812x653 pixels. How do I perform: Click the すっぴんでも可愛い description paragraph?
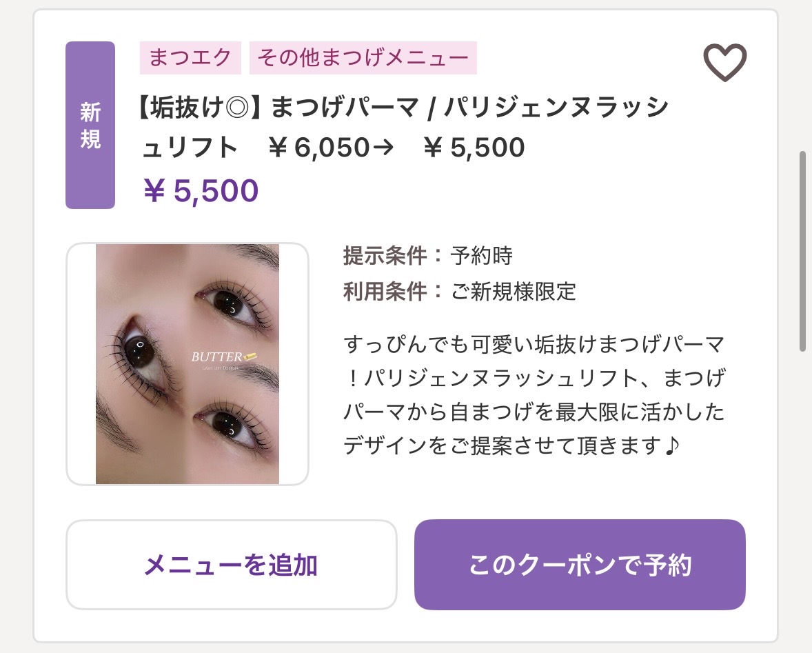pos(534,395)
